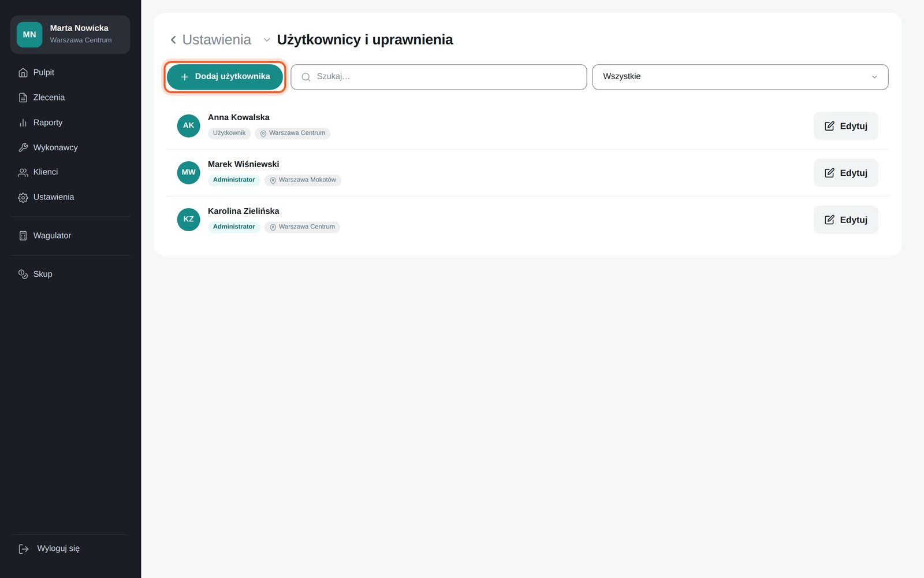Click the Ustawienia gear icon in sidebar
Viewport: 924px width, 578px height.
[23, 198]
